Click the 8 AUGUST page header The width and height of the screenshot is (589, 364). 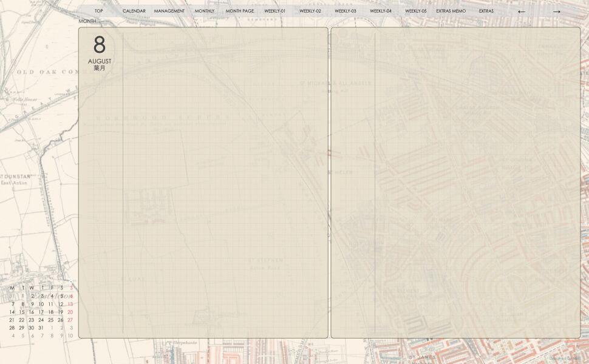pyautogui.click(x=100, y=53)
